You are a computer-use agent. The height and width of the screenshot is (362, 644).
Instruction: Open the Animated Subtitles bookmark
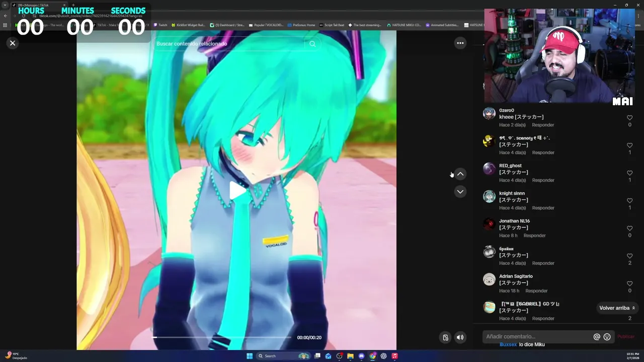click(442, 25)
